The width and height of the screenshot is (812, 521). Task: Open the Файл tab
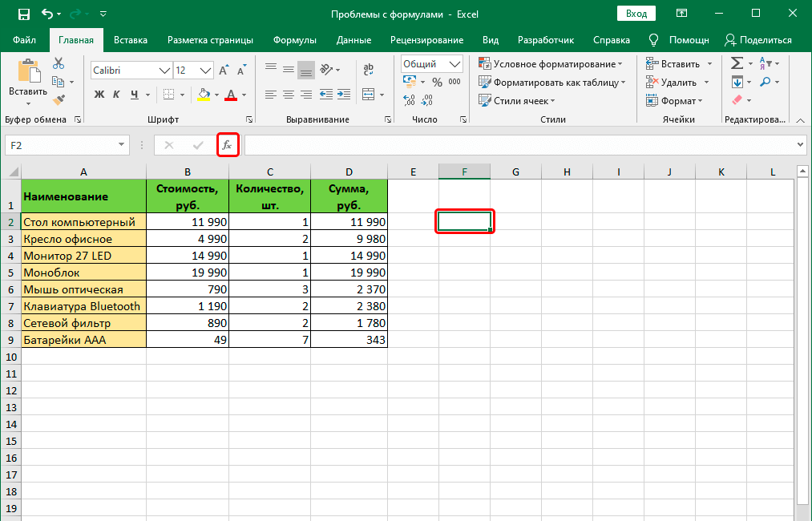[x=24, y=40]
